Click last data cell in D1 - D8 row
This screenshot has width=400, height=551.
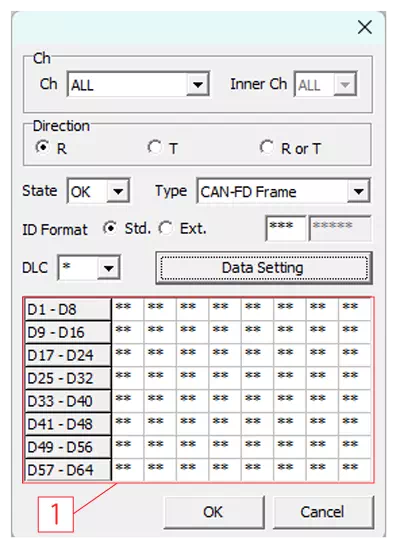(355, 309)
